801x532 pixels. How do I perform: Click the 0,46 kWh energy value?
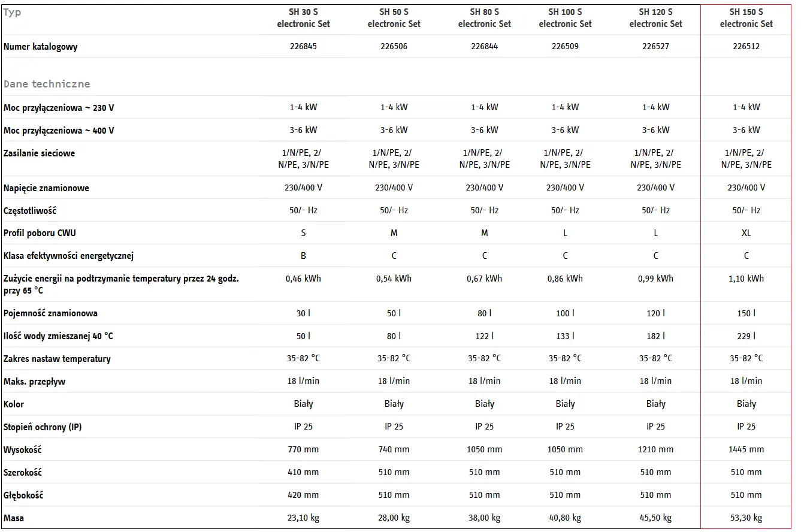303,279
